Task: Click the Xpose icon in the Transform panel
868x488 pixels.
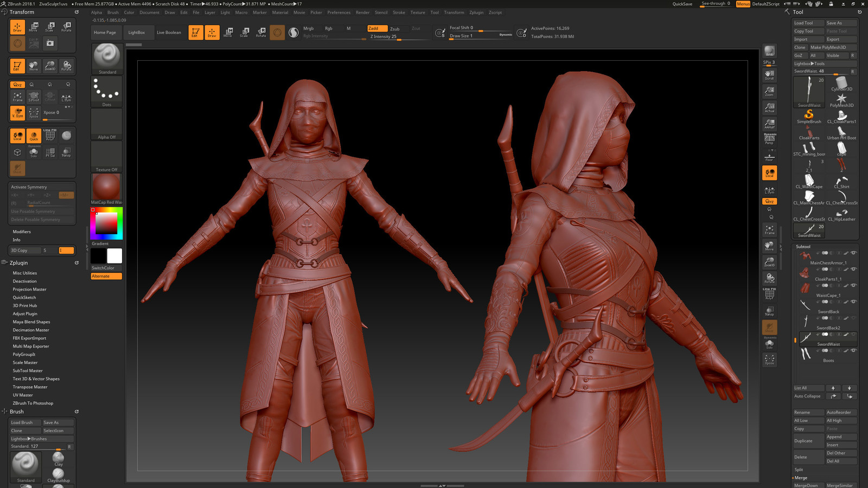Action: 34,113
